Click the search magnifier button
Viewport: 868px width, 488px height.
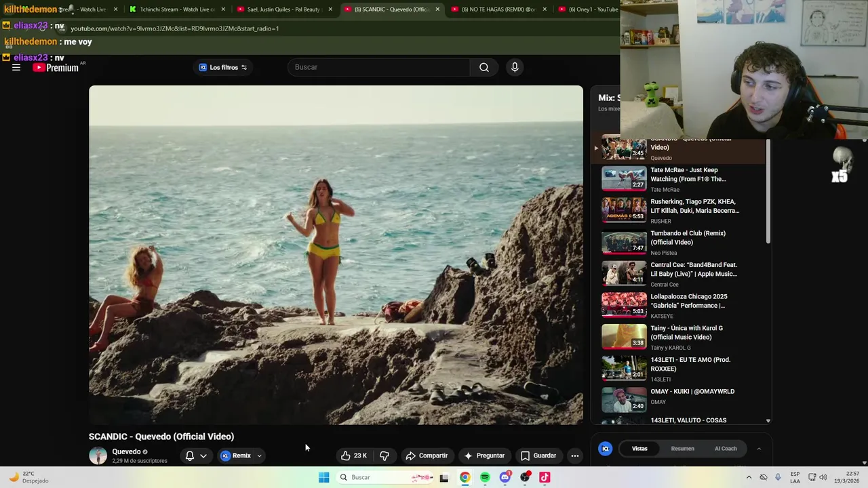484,67
